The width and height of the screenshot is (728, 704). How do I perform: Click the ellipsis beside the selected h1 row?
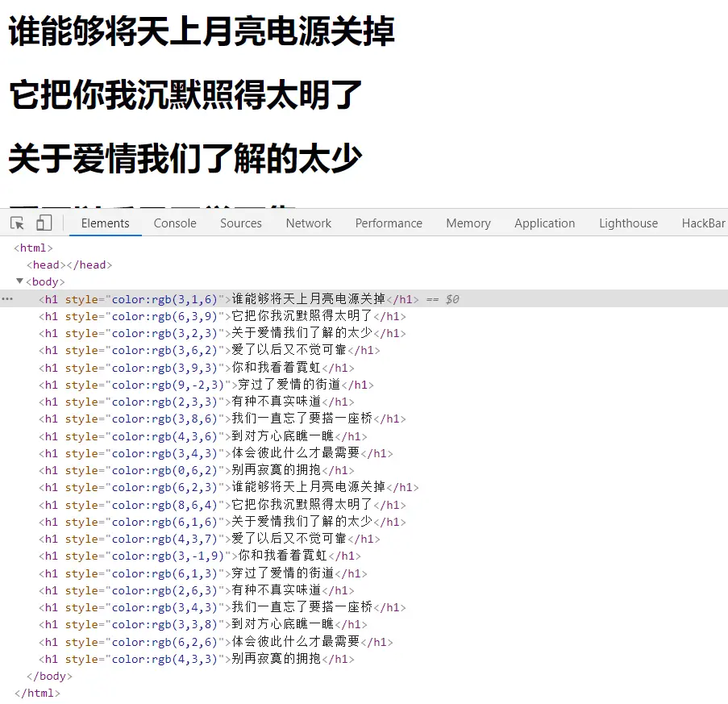(7, 299)
